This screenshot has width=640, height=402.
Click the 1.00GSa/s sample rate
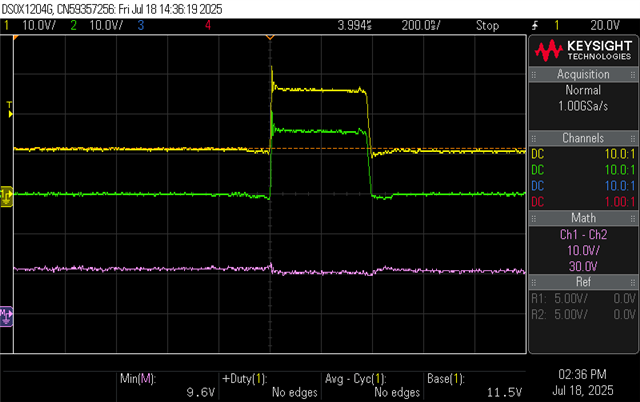583,106
